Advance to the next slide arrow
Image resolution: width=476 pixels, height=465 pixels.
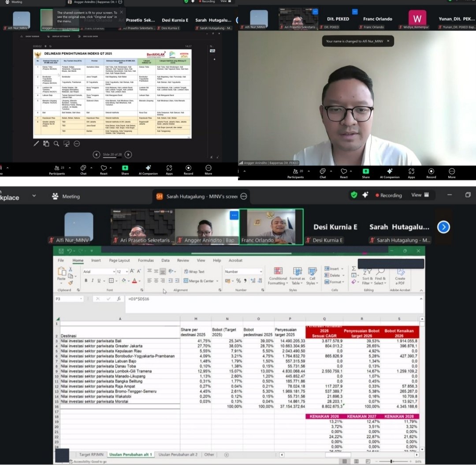128,154
